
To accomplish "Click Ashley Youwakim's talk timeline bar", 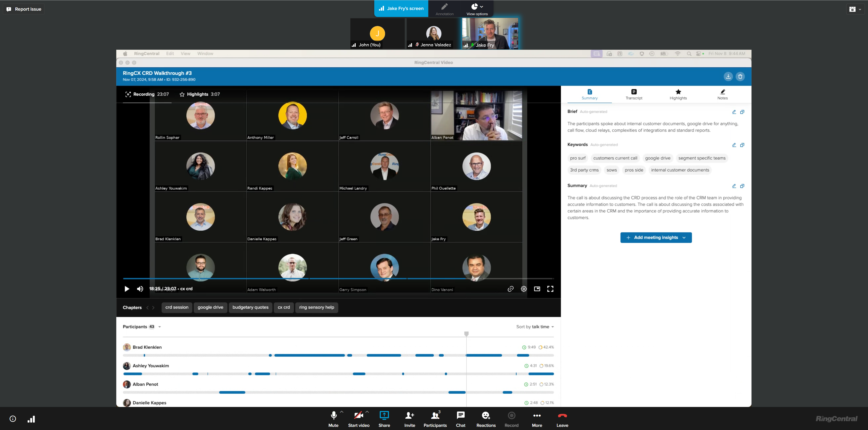I will [x=338, y=374].
